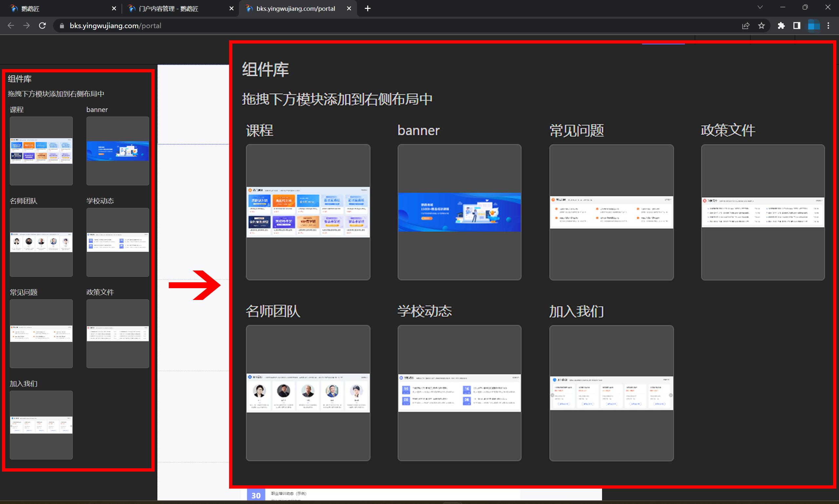Toggle the bookmark star for this page
The image size is (839, 504).
[761, 26]
